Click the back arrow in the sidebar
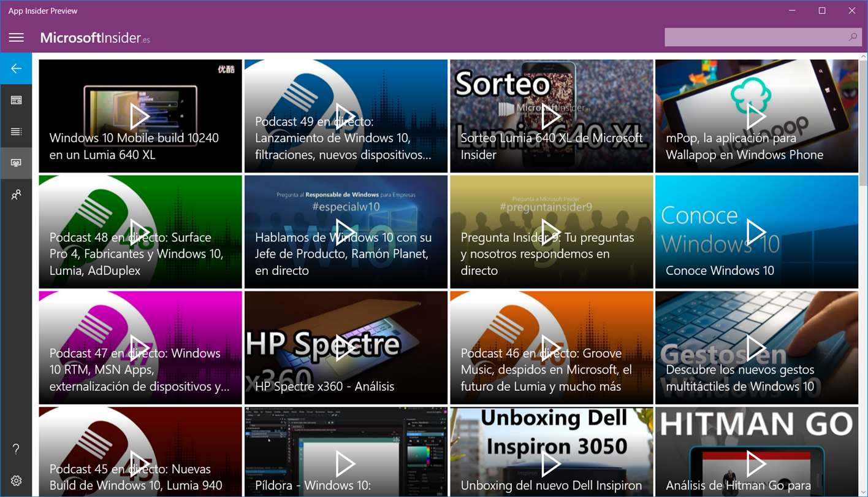 [x=16, y=68]
